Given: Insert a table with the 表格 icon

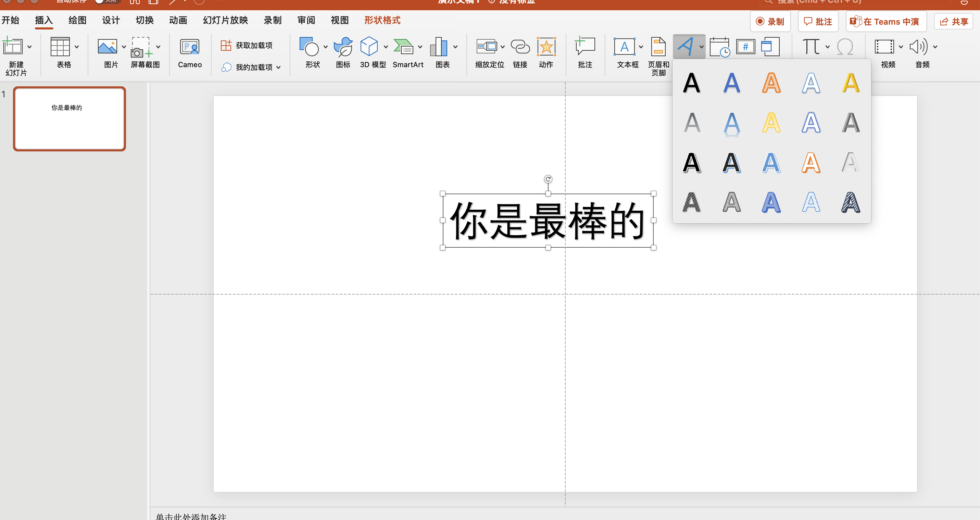Looking at the screenshot, I should tap(60, 47).
